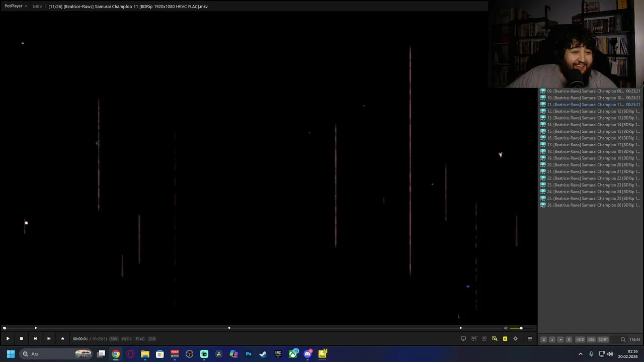Screen dimensions: 644x362
Task: Open Task View on the taskbar
Action: pyautogui.click(x=101, y=354)
